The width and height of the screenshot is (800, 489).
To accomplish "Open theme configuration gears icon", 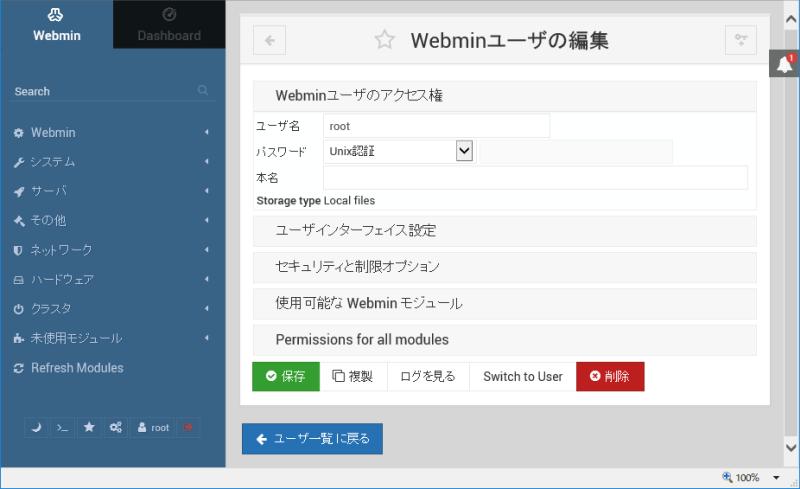I will pyautogui.click(x=116, y=427).
